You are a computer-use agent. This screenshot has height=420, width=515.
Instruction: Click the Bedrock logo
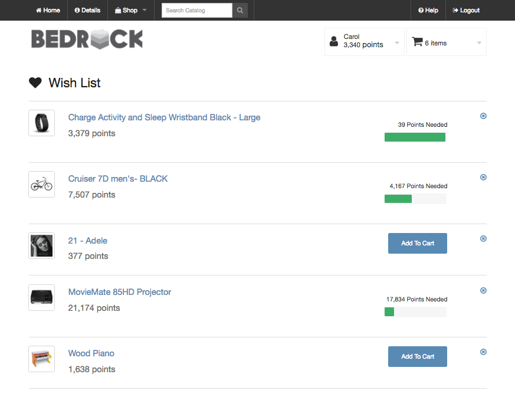pos(87,39)
